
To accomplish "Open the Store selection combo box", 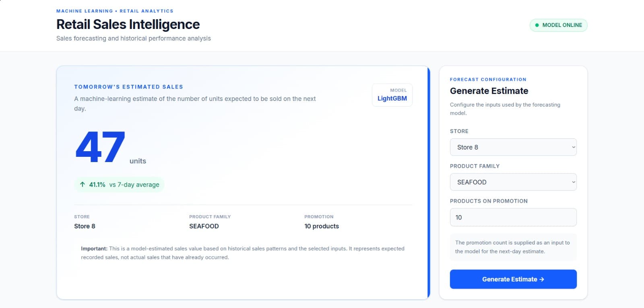I will 513,147.
